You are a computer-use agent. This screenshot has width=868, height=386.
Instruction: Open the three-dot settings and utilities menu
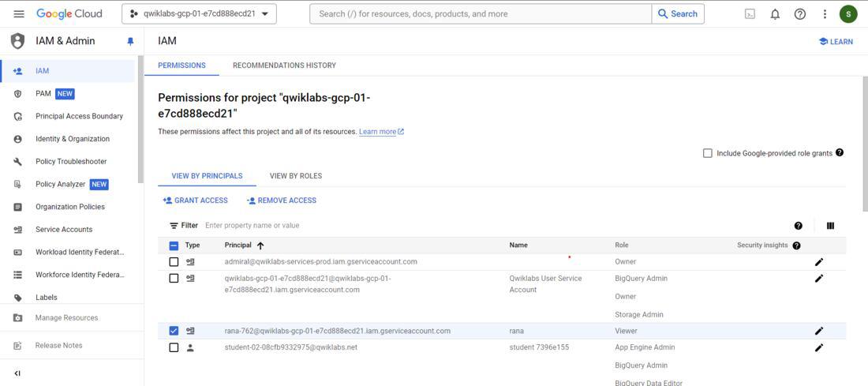825,13
